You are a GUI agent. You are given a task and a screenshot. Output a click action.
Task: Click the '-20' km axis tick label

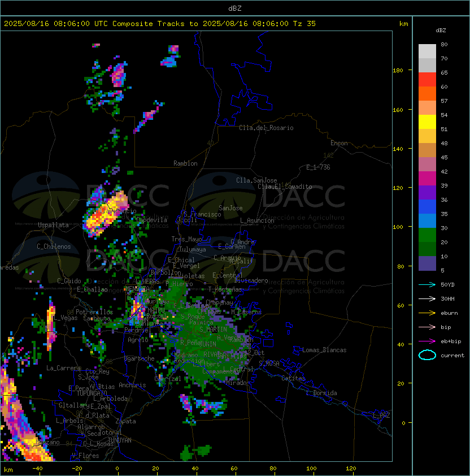(x=77, y=469)
